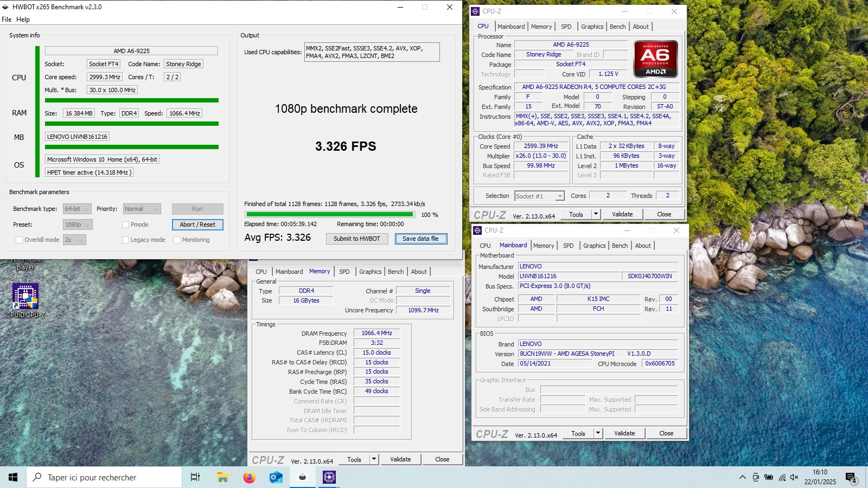The width and height of the screenshot is (868, 488).
Task: Open the Meet Now tray icon
Action: click(756, 477)
